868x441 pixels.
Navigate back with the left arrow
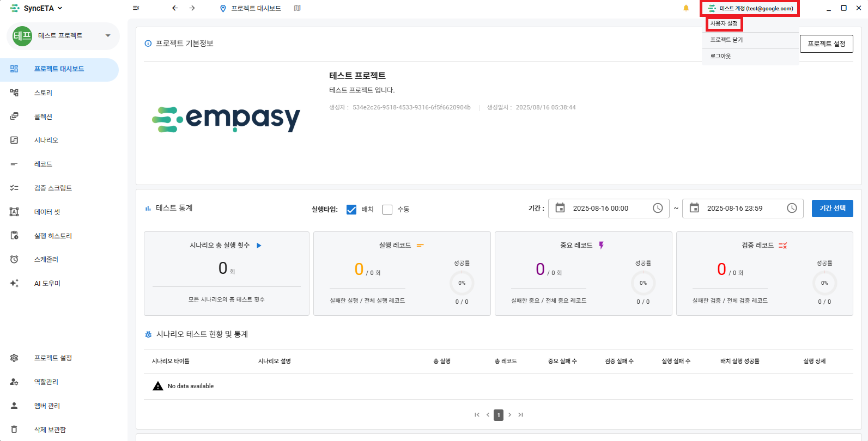click(175, 8)
